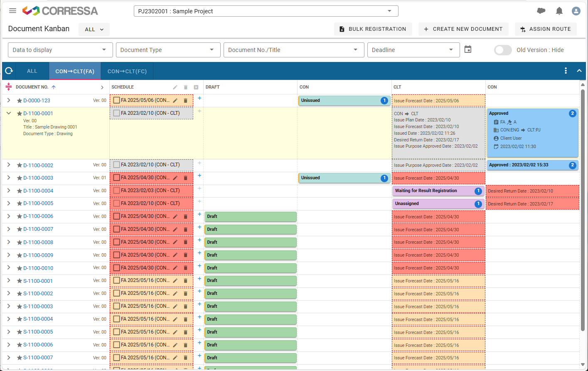Click the ASSIGN ROUTE button
Viewport: 588px width, 371px height.
(x=546, y=29)
